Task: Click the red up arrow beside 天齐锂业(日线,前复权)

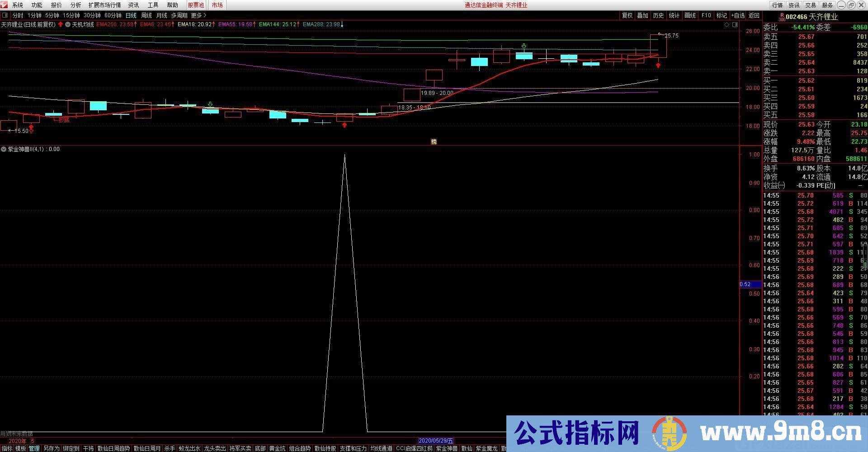Action: (61, 24)
